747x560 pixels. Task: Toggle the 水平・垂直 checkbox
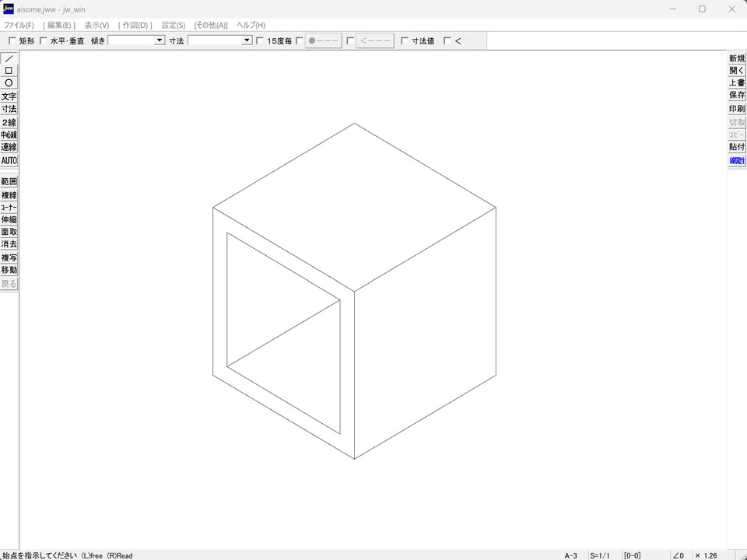click(x=44, y=41)
